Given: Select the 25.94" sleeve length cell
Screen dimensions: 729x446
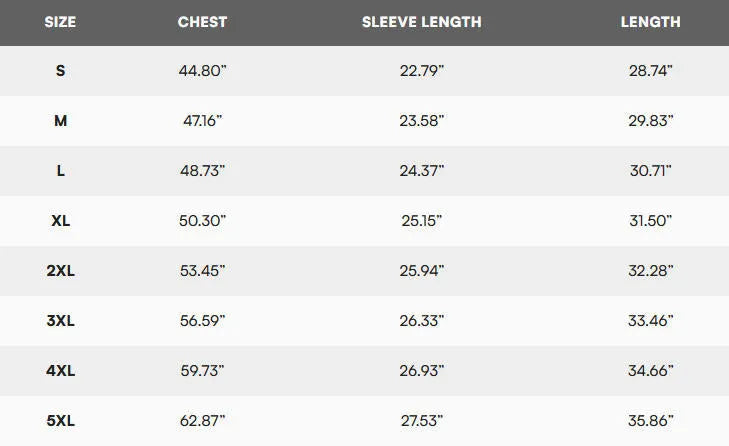Looking at the screenshot, I should click(422, 271).
